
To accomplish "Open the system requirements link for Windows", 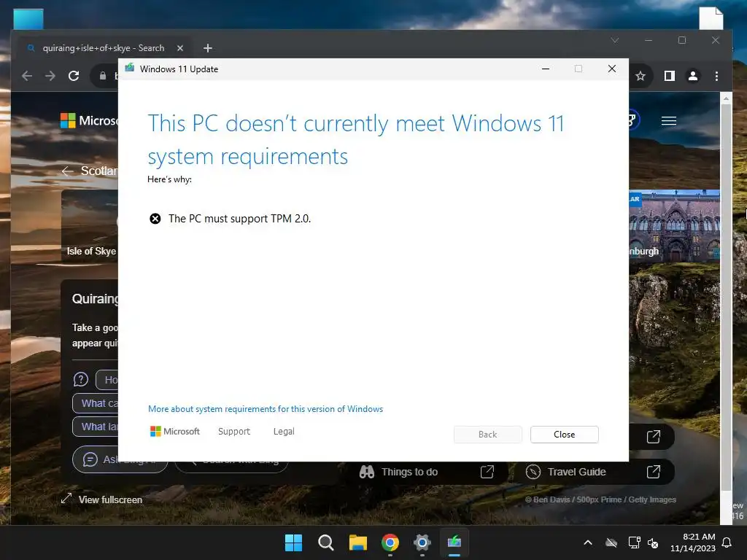I will [x=266, y=409].
